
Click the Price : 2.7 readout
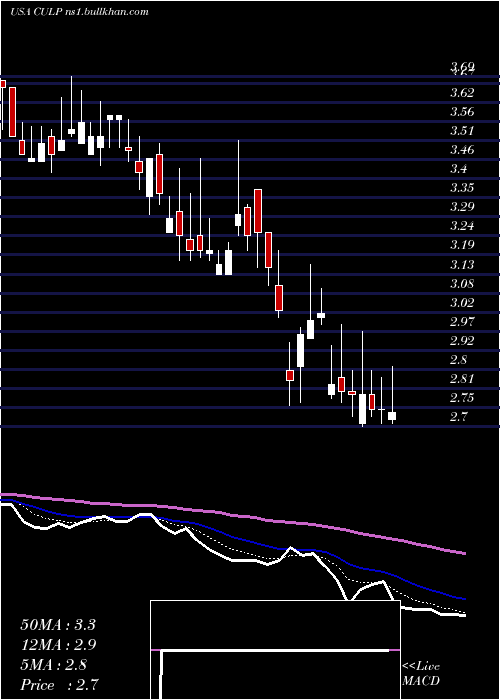[x=59, y=685]
